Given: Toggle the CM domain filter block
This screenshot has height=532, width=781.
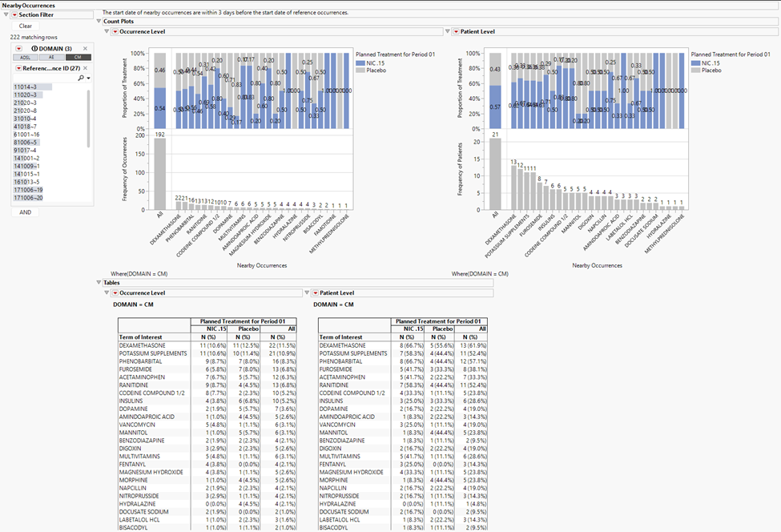Looking at the screenshot, I should click(x=78, y=57).
